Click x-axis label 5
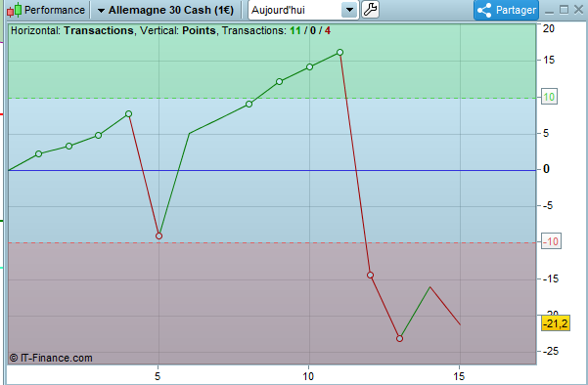Viewport: 588px width, 385px height. tap(158, 376)
